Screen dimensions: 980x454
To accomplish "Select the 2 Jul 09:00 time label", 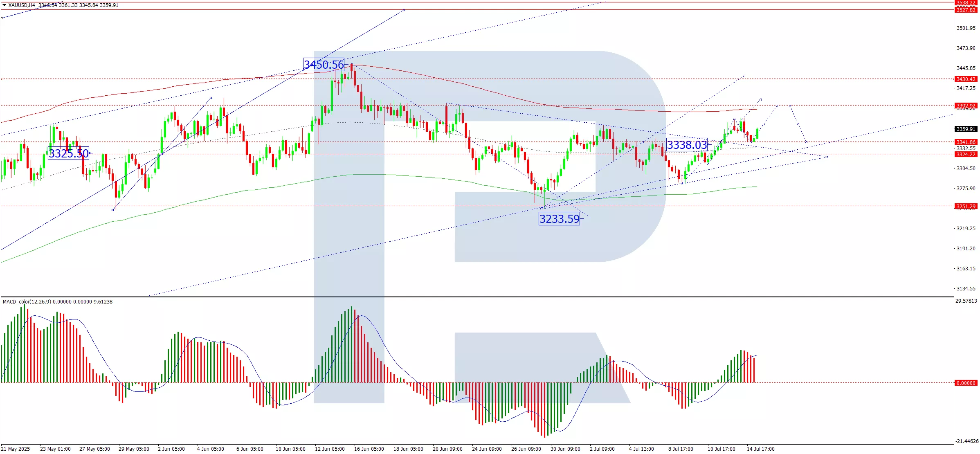I will 602,449.
